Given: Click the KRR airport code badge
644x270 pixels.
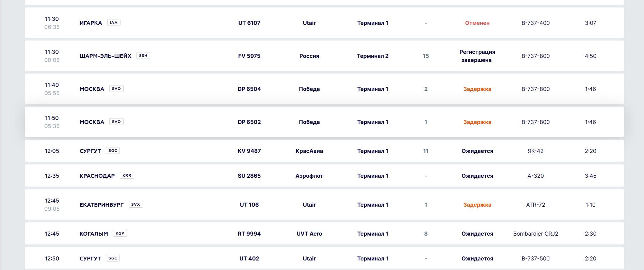Looking at the screenshot, I should [127, 175].
